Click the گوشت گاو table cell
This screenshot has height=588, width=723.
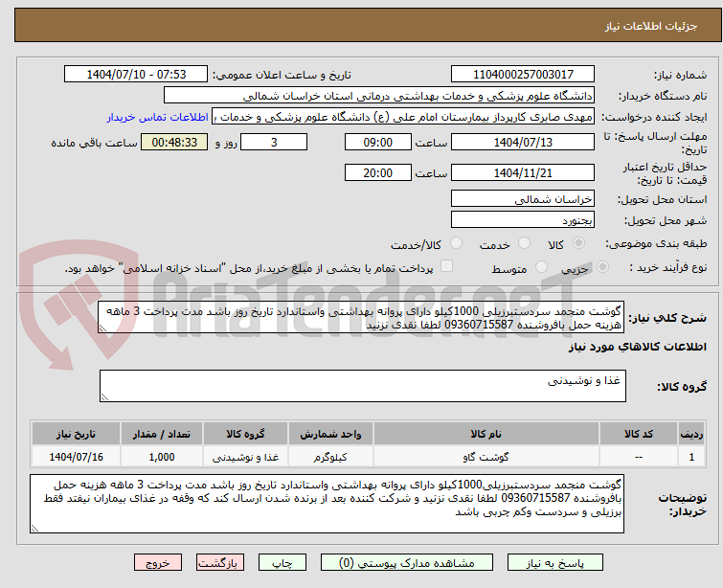(486, 457)
